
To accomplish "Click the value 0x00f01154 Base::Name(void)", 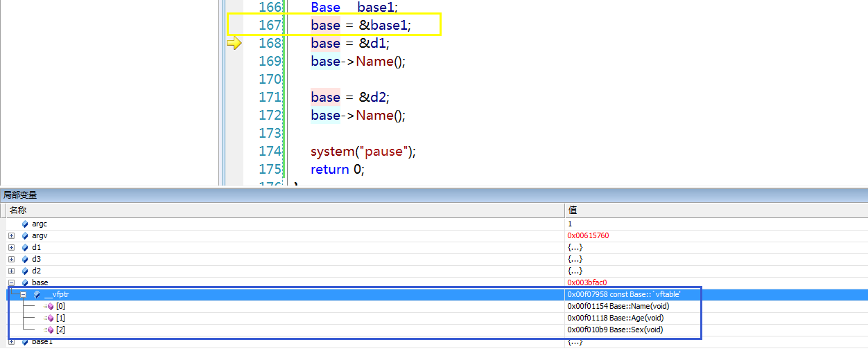I will [618, 307].
